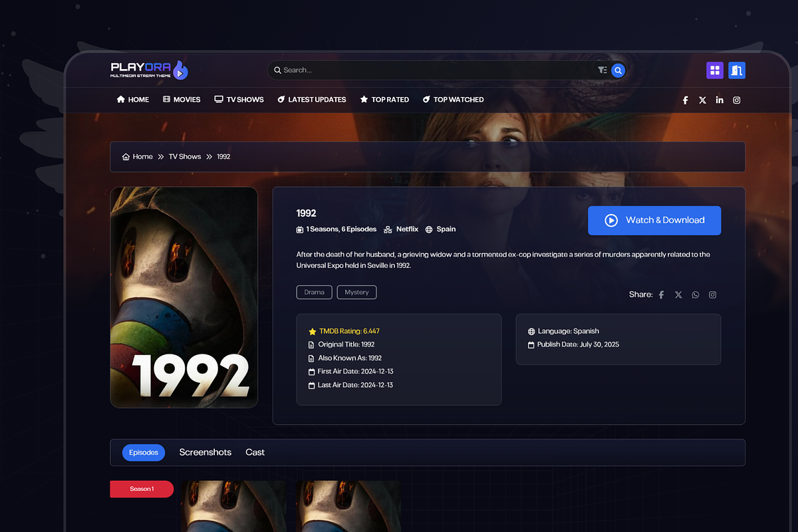Viewport: 798px width, 532px height.
Task: Click the globe icon beside Spain
Action: 430,229
